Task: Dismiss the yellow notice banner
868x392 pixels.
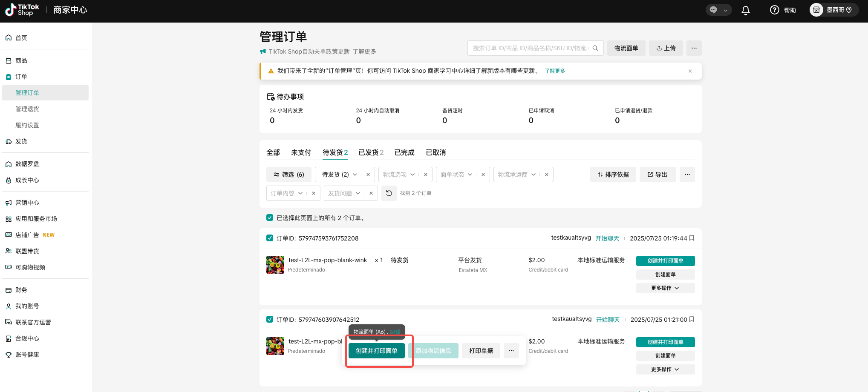Action: pyautogui.click(x=690, y=71)
